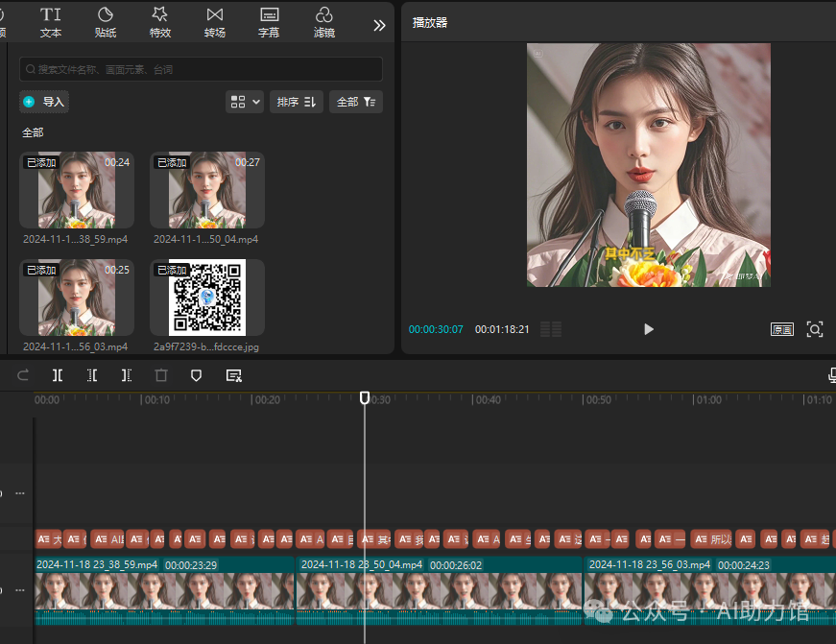
Task: Click the 全部 section heading above the thumbnails
Action: point(33,132)
